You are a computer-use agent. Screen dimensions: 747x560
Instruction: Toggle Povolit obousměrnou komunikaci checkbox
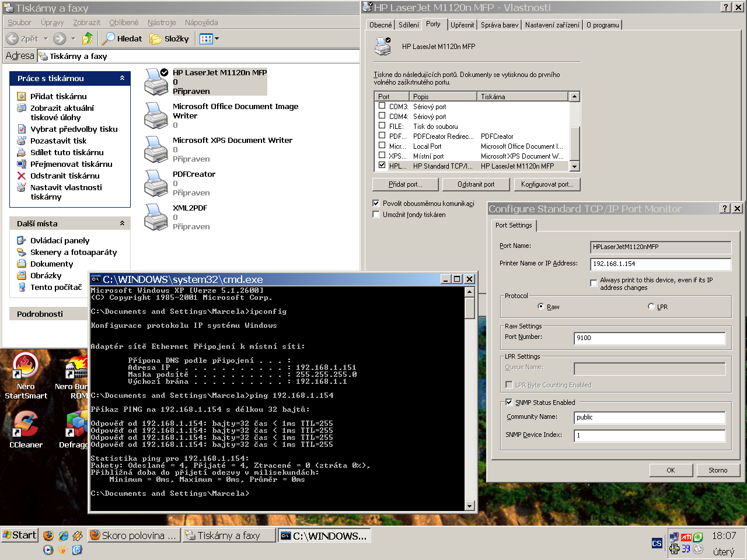click(376, 203)
